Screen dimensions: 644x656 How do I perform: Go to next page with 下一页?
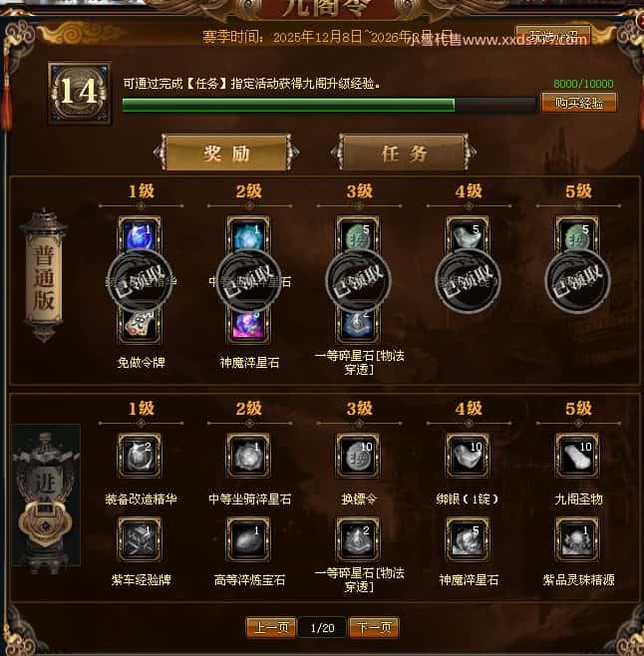(x=374, y=627)
